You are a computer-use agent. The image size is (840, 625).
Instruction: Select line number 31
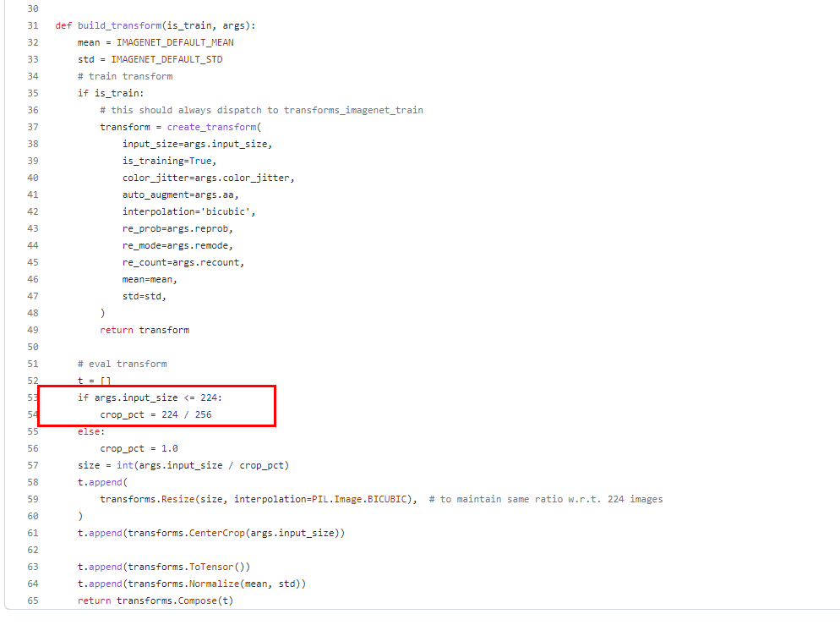(x=32, y=25)
